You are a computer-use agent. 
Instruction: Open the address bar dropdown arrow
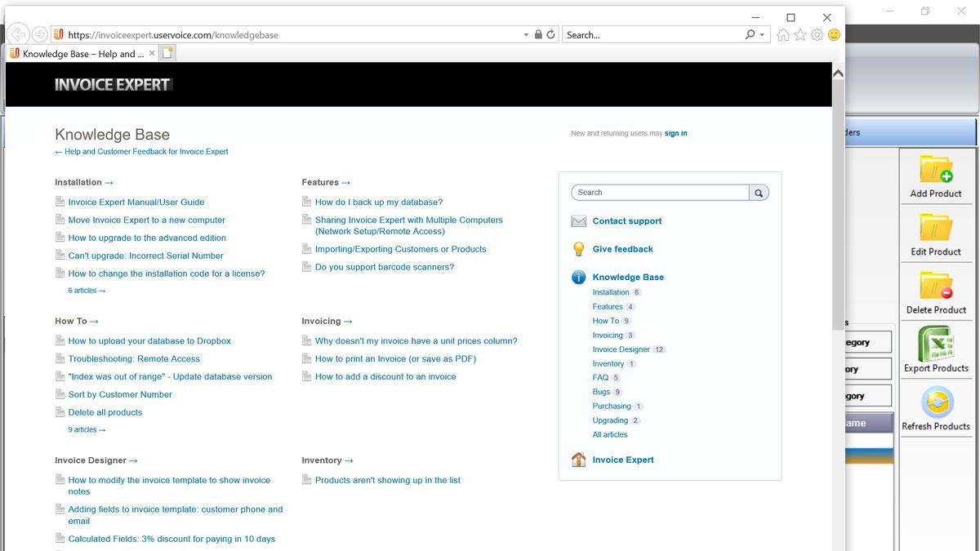(526, 34)
